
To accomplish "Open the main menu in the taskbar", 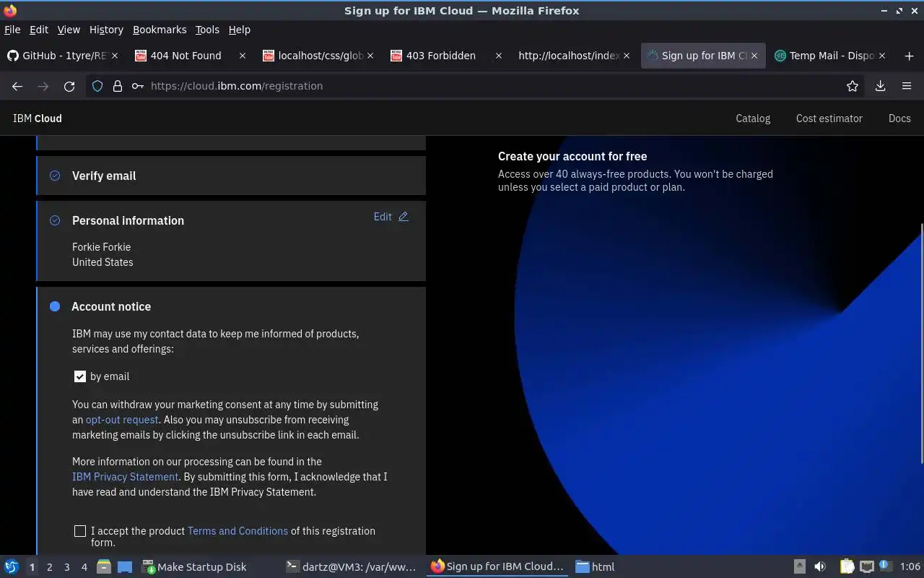I will pos(12,567).
